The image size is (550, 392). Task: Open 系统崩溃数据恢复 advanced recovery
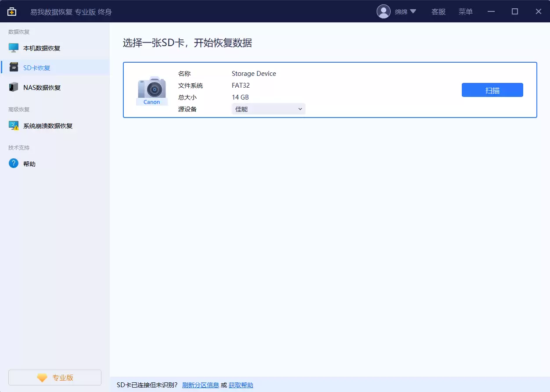[46, 125]
